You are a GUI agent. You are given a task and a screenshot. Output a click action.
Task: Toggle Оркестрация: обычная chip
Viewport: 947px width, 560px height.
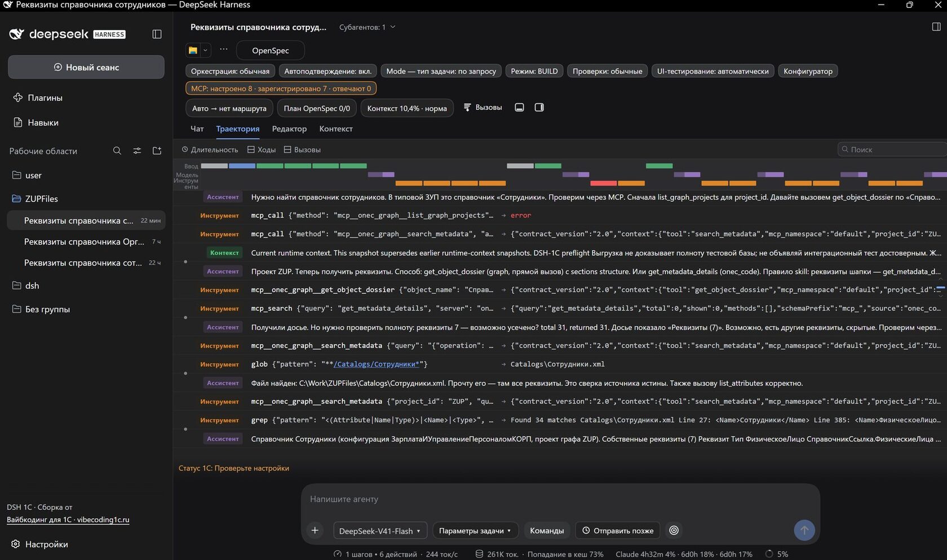click(230, 71)
